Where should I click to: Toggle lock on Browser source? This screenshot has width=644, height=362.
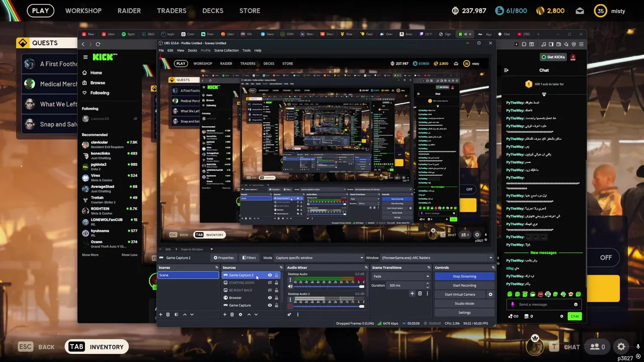click(x=276, y=298)
